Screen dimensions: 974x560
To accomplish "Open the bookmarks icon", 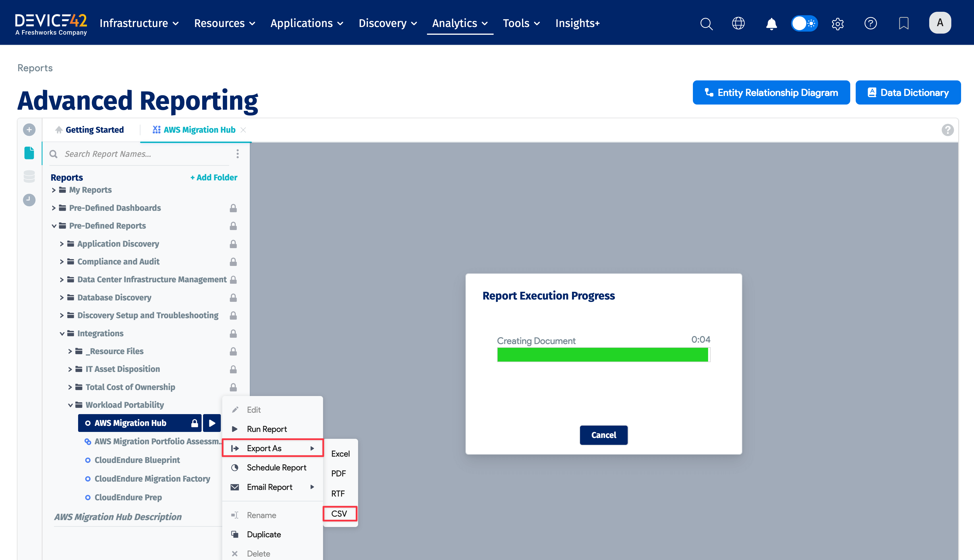I will pyautogui.click(x=904, y=24).
